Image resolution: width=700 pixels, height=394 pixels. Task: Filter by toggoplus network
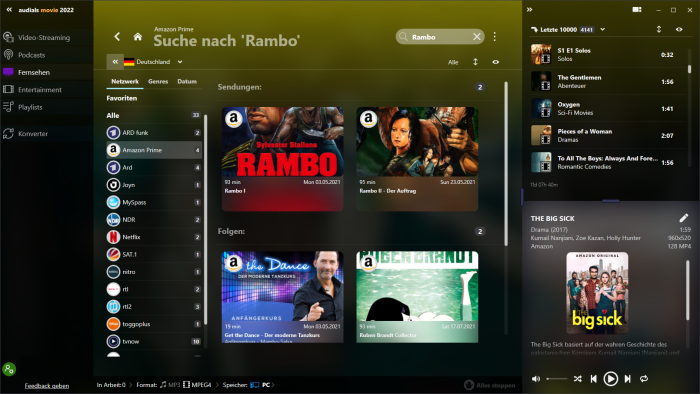coord(154,324)
